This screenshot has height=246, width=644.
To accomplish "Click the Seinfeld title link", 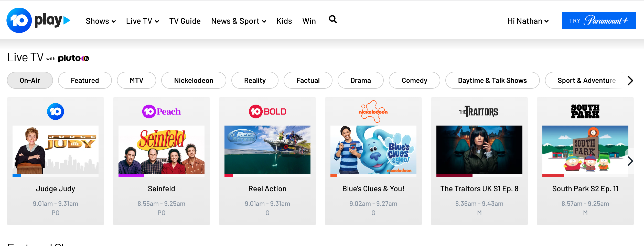I will [162, 189].
